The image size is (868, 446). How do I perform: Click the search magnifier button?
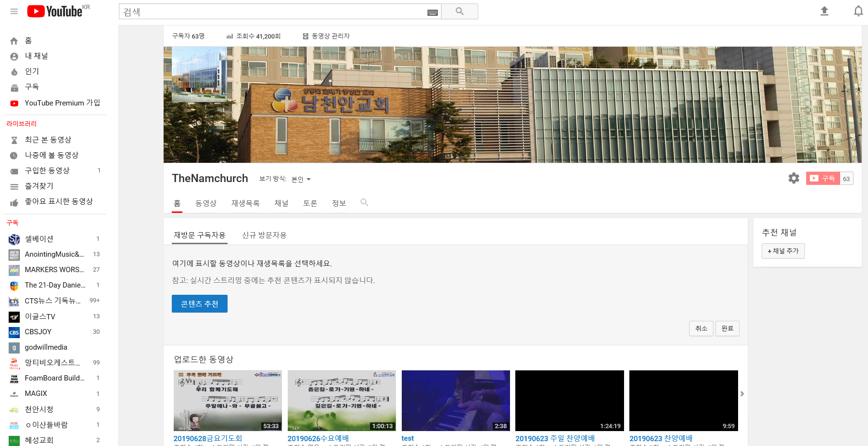click(x=460, y=11)
